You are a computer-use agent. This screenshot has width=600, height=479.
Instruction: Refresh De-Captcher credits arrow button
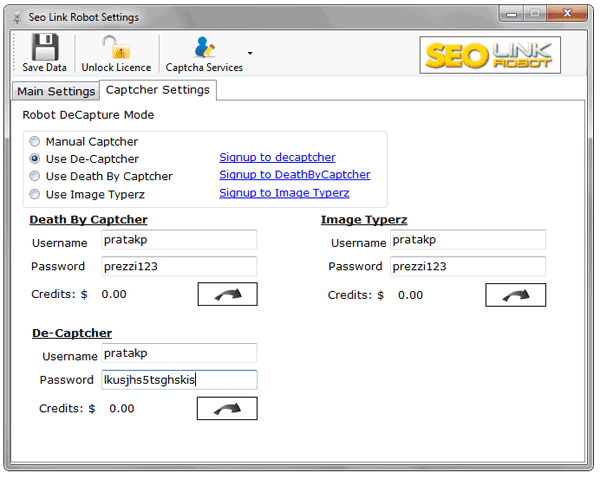point(227,408)
